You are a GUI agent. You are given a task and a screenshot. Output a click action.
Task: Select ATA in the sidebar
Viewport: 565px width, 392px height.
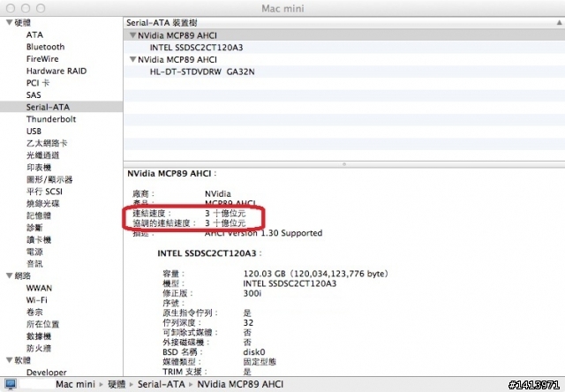click(34, 35)
